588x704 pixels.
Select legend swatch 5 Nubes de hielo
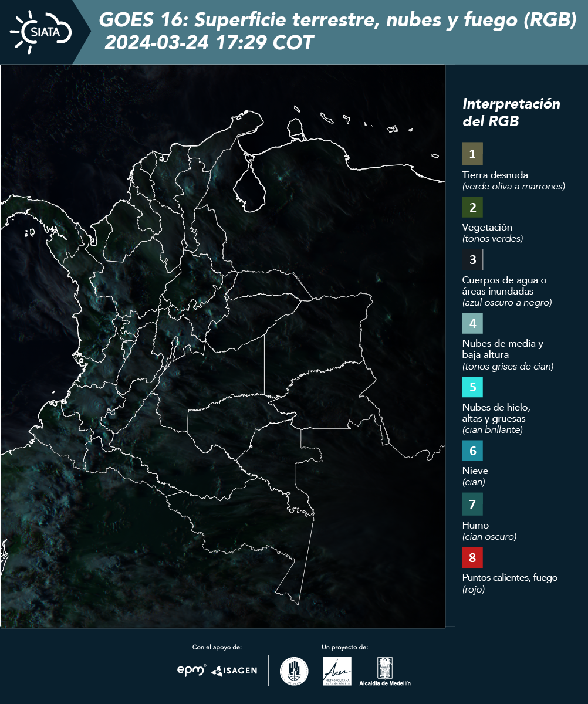(x=472, y=387)
